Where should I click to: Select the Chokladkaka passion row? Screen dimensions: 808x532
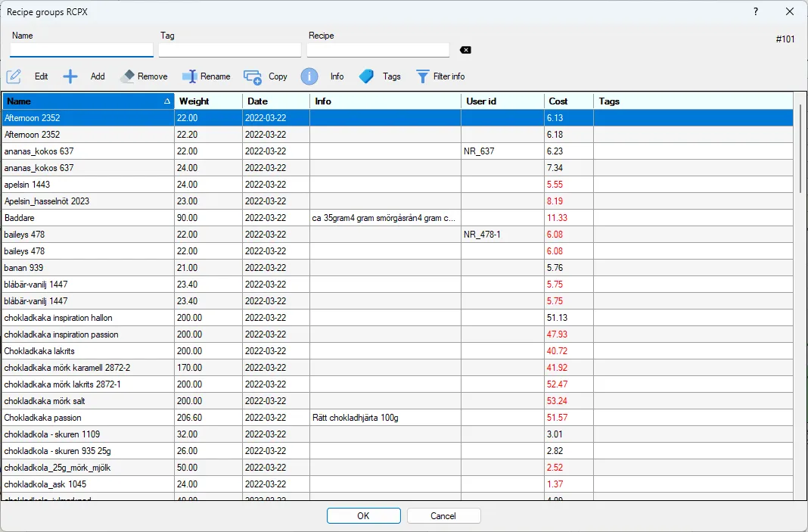(x=397, y=418)
